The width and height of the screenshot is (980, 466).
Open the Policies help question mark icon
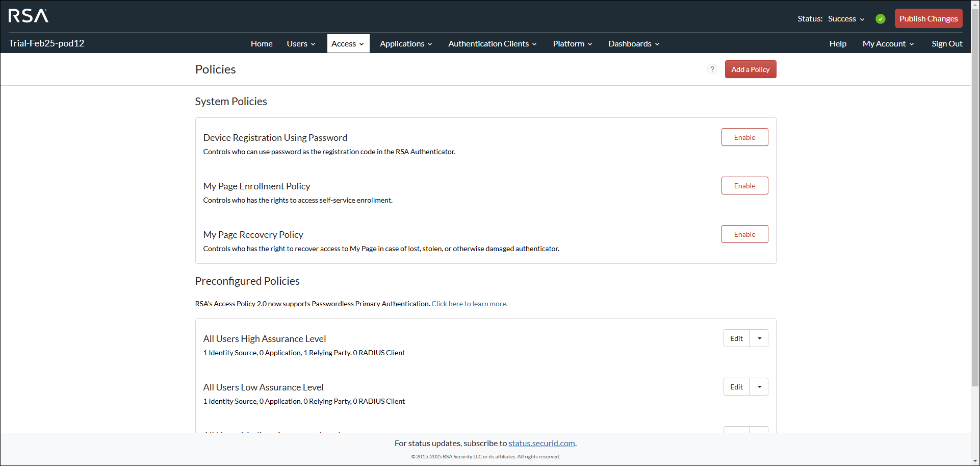(x=712, y=69)
